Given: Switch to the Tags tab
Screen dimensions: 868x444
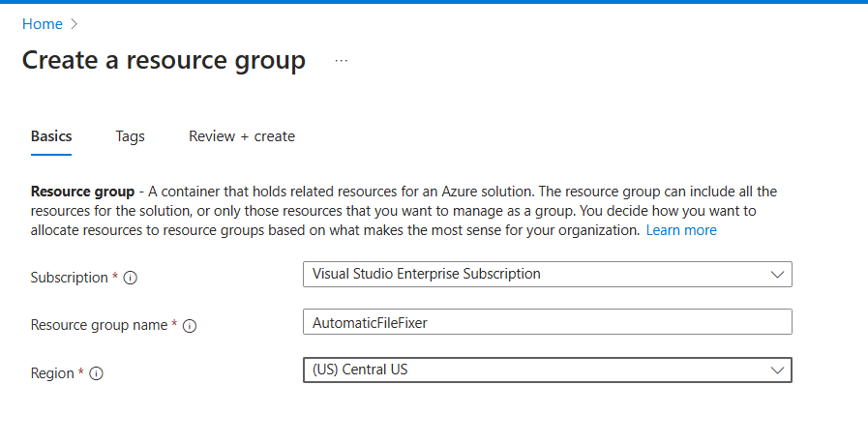Looking at the screenshot, I should [130, 136].
